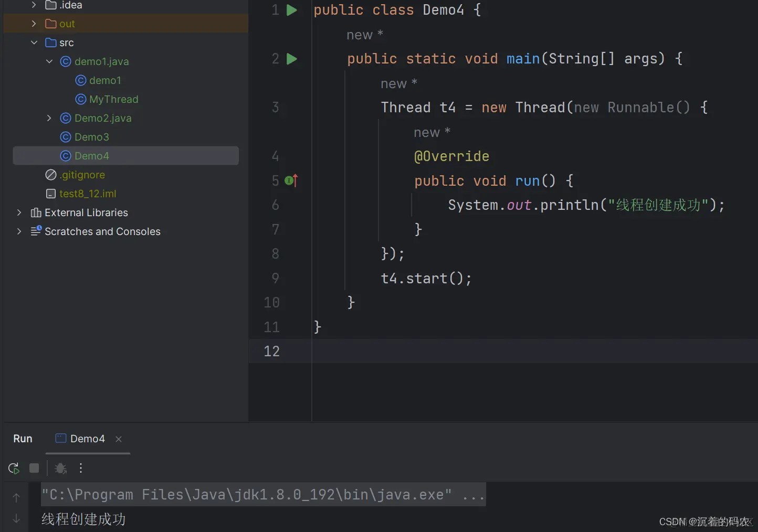The width and height of the screenshot is (758, 532).
Task: Click the up arrow in console gutter
Action: tap(16, 497)
